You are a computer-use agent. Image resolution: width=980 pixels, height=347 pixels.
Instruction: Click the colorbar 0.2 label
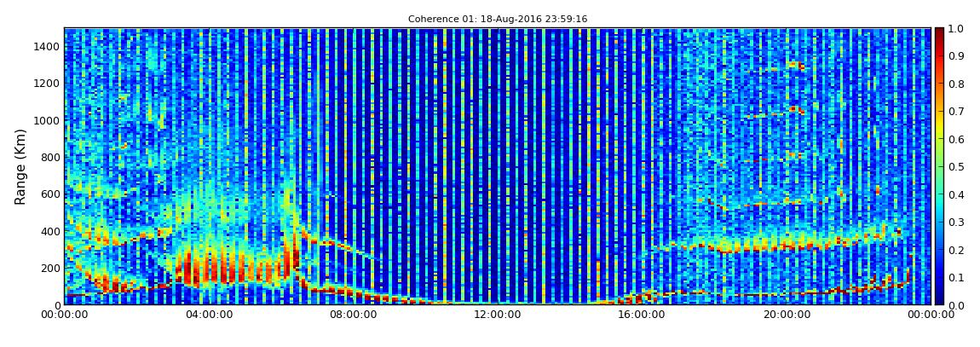tap(958, 250)
